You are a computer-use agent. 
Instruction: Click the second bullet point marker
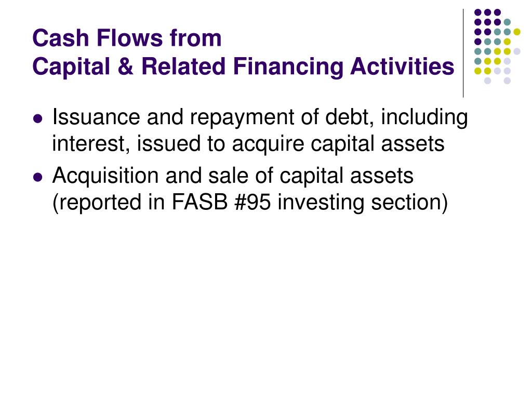click(38, 178)
